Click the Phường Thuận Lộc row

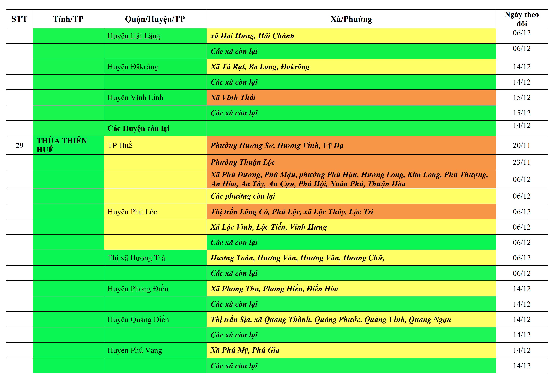243,162
